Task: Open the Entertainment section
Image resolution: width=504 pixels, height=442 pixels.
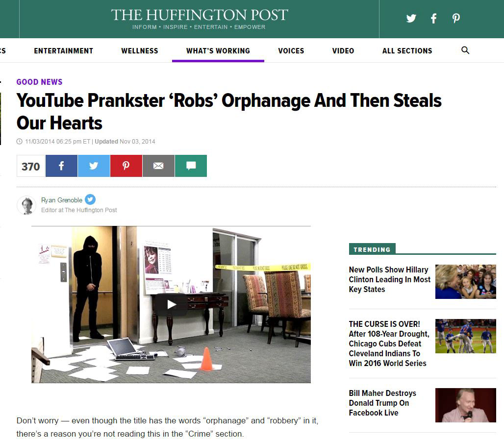Action: pos(63,51)
